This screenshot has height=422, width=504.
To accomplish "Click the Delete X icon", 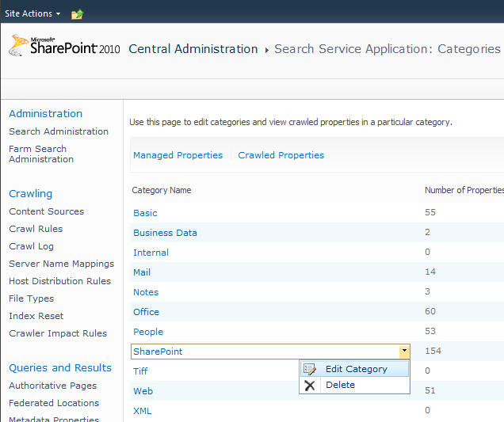I will (x=310, y=385).
